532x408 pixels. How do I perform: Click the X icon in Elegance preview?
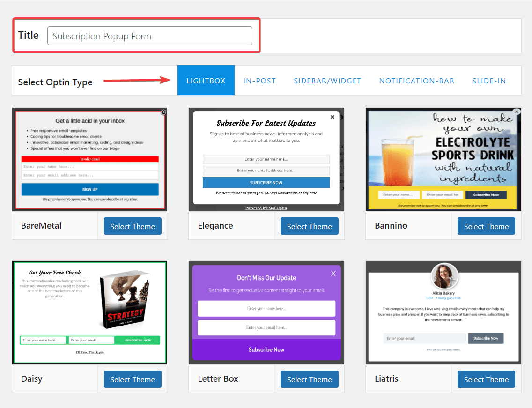[332, 117]
